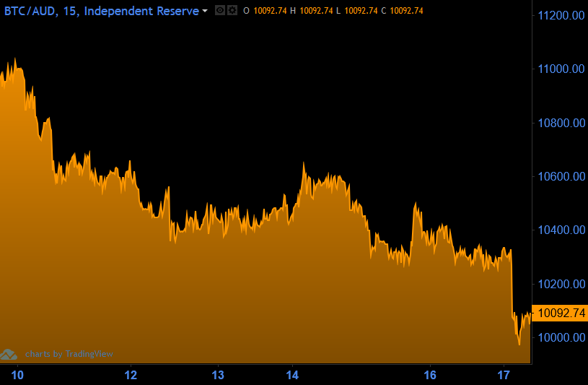Click the 10400.00 price axis label
Screen dimensions: 588x385
click(x=561, y=230)
